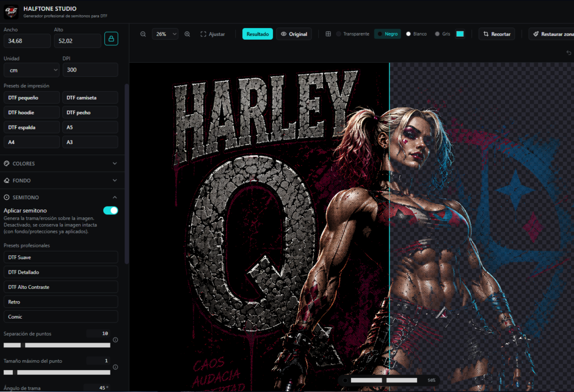Image resolution: width=574 pixels, height=392 pixels.
Task: Toggle the Aplicar semitono switch
Action: 110,210
